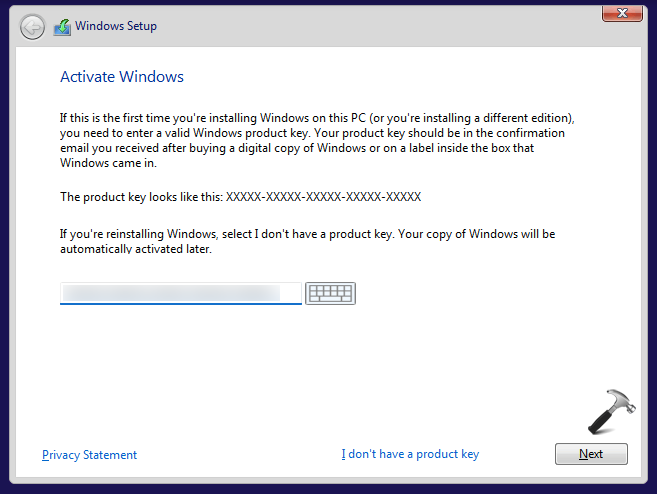
Task: Click the Windows Setup title bar icon
Action: [62, 26]
